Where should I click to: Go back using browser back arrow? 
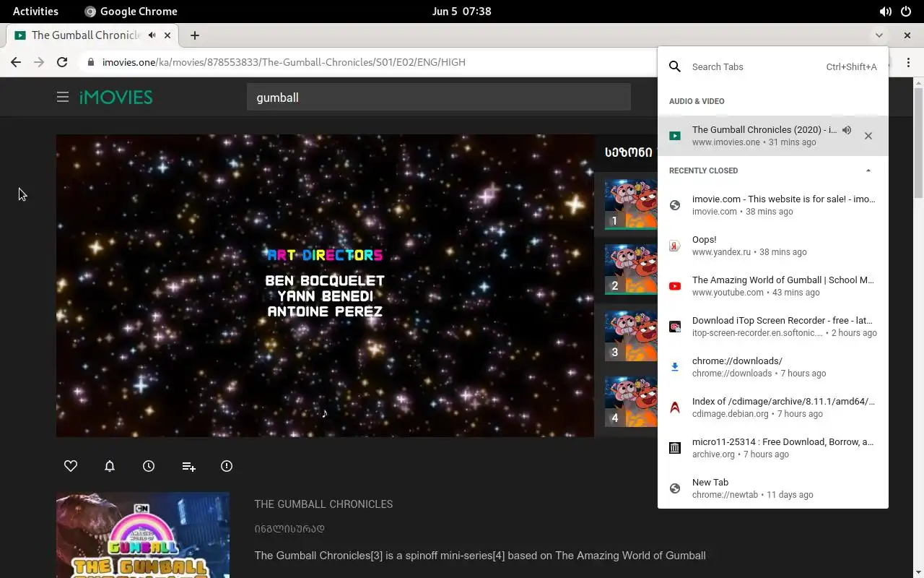tap(16, 62)
